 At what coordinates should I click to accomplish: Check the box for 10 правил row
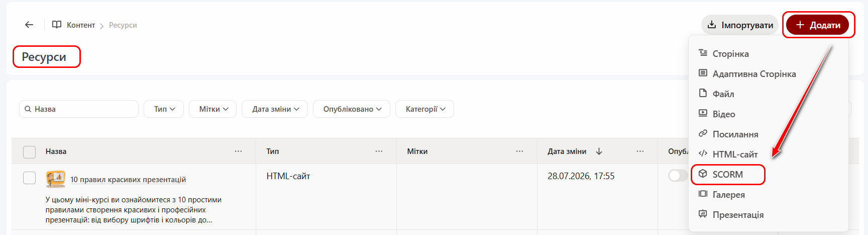point(30,178)
